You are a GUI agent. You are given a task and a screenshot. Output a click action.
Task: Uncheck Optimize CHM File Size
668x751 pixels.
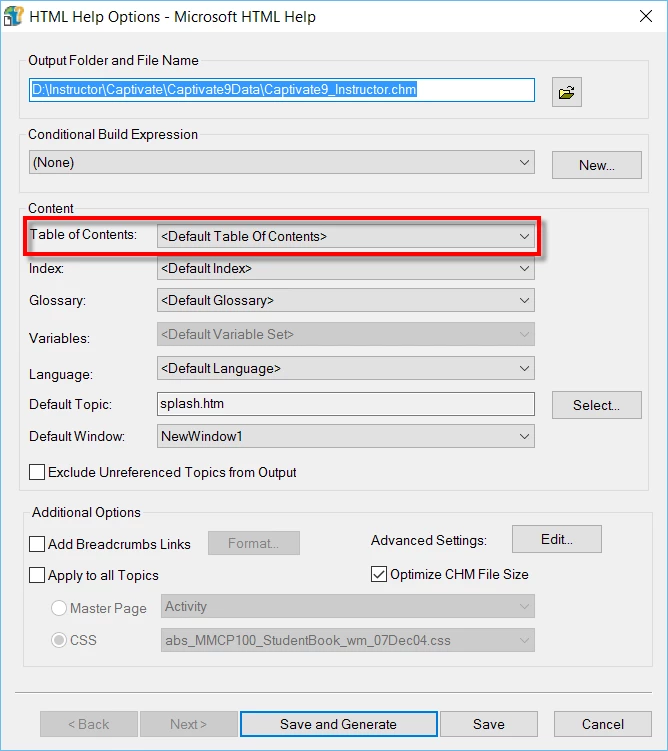tap(379, 574)
